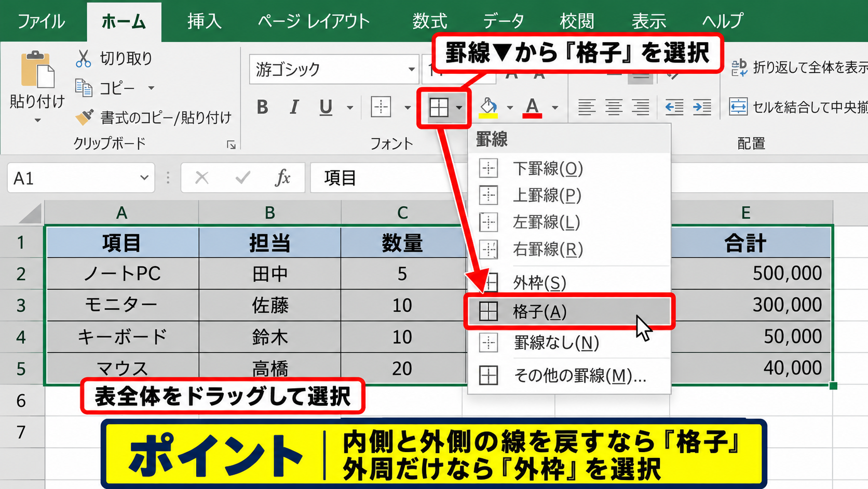
Task: Toggle Italic formatting
Action: coord(294,108)
